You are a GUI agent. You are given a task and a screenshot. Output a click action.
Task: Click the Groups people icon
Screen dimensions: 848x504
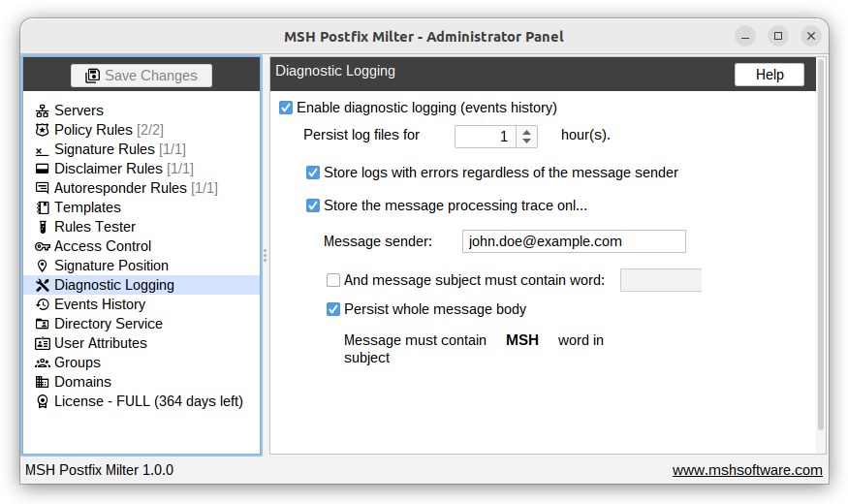click(x=43, y=362)
